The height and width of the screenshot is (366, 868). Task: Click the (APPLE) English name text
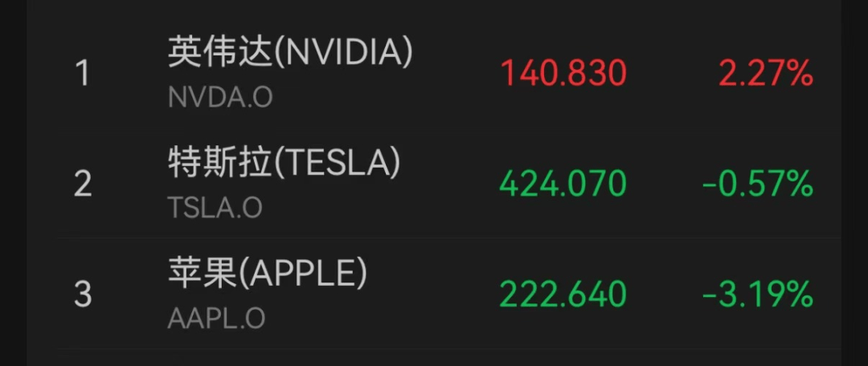pos(303,275)
